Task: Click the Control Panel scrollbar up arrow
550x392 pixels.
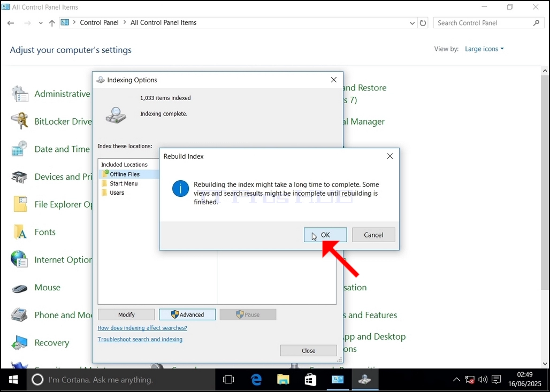Action: [545, 71]
